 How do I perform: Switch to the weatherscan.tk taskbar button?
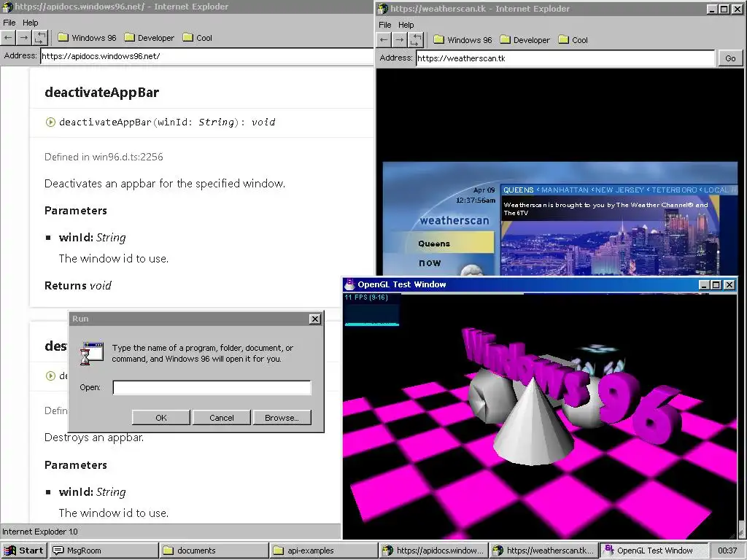coord(544,551)
